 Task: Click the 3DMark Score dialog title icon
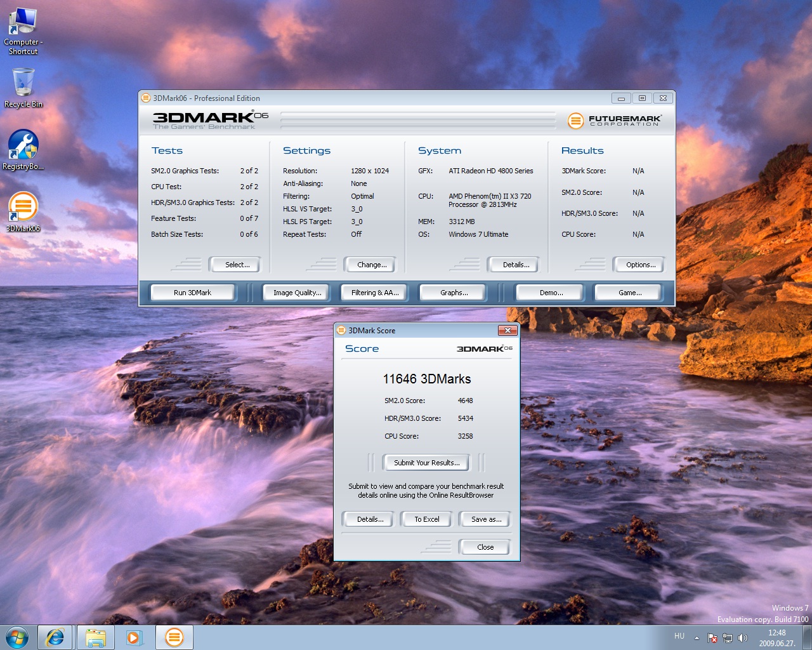[341, 330]
